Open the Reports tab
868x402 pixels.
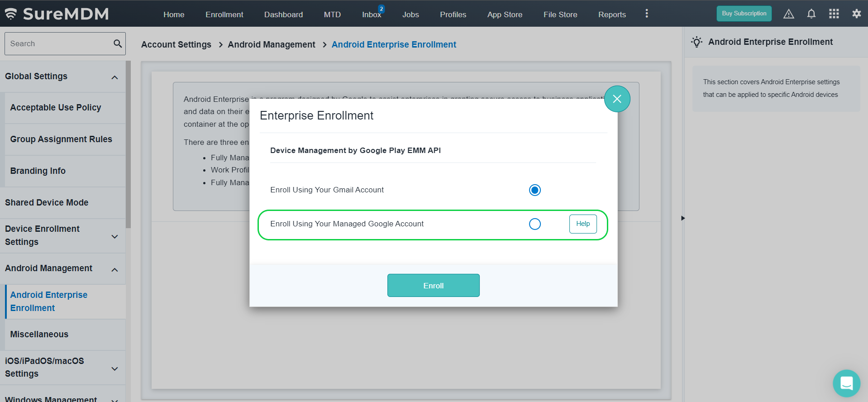pos(612,14)
